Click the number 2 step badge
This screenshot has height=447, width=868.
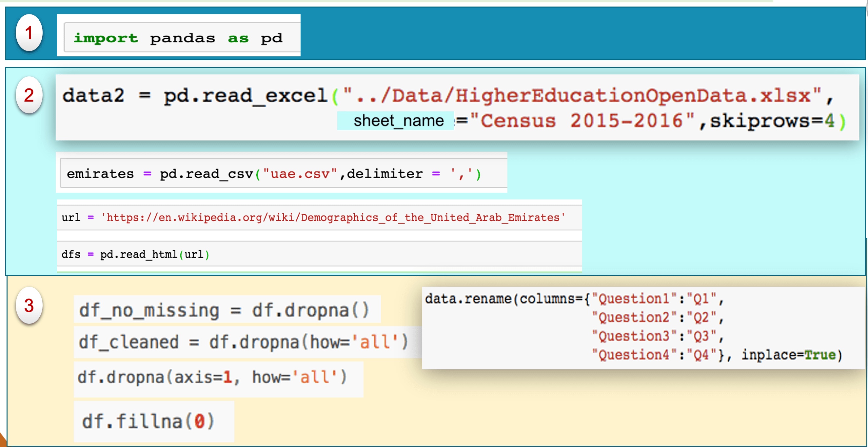(x=29, y=95)
